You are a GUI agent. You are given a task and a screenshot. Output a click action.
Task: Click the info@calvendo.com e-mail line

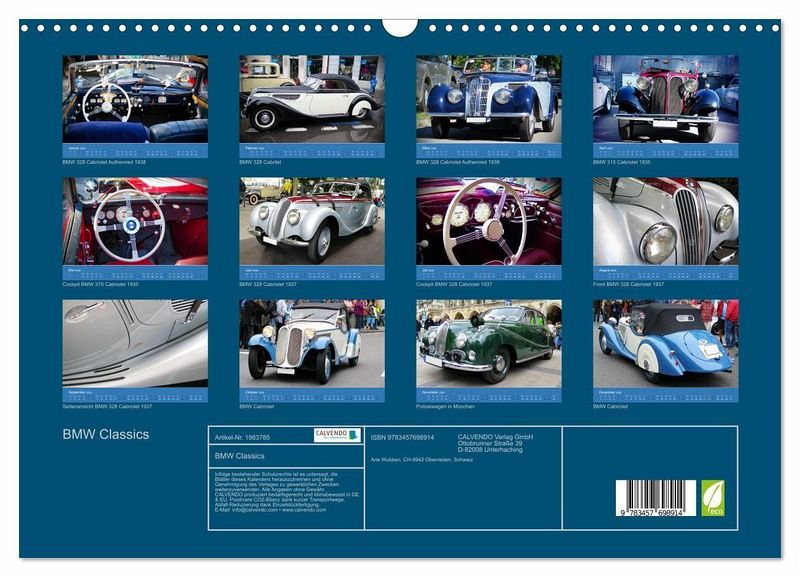tap(270, 510)
